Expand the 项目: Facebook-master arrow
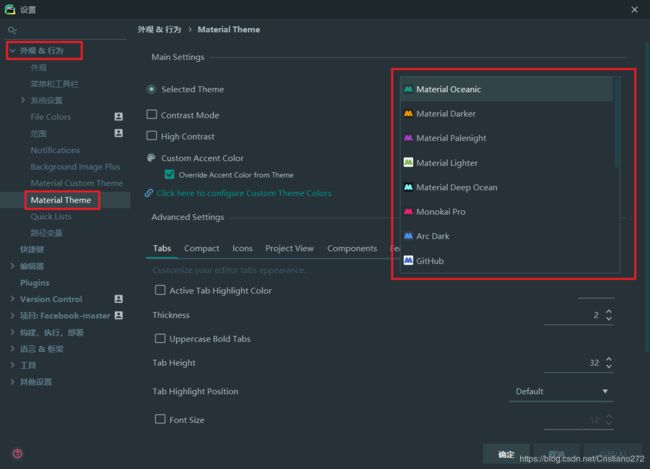 [x=12, y=316]
